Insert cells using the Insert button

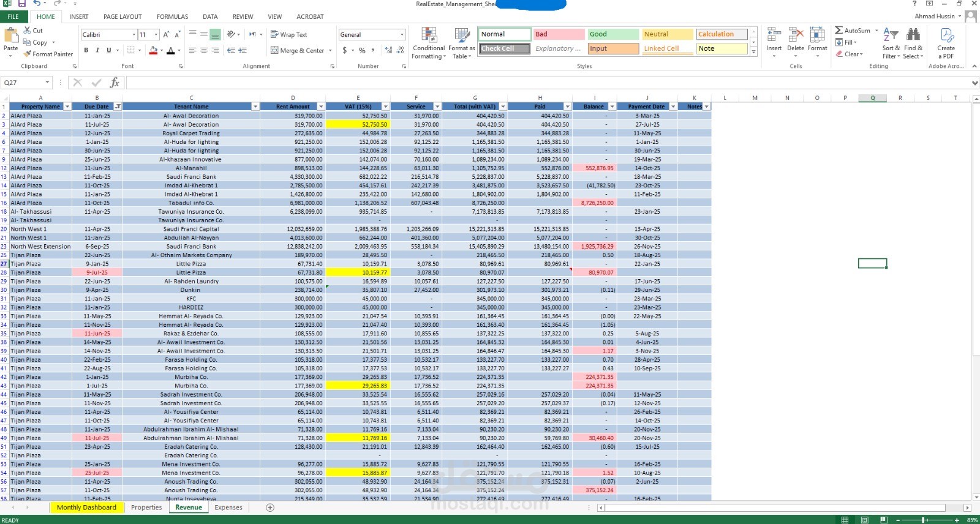pos(774,43)
